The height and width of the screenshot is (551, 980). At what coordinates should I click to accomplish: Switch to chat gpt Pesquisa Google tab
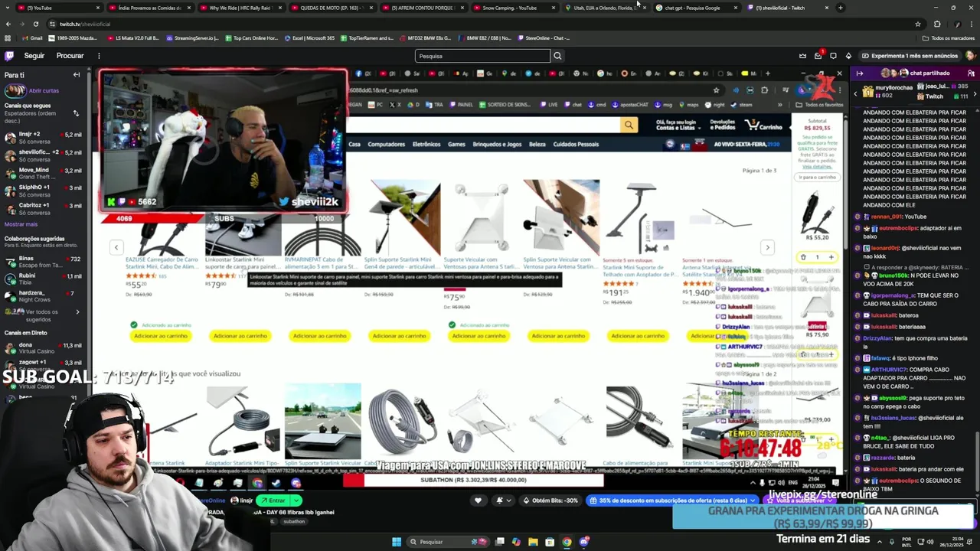click(696, 8)
